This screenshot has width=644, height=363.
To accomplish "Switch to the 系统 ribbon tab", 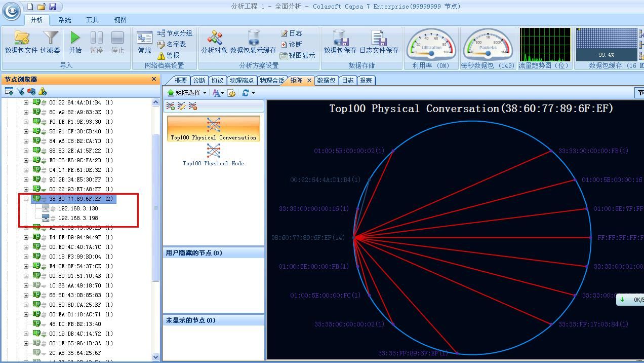I will tap(65, 20).
